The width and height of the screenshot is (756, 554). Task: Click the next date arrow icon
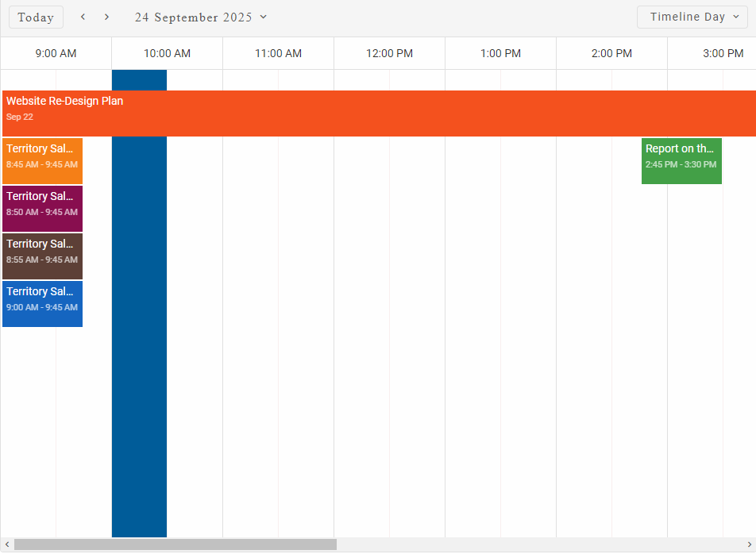coord(107,17)
